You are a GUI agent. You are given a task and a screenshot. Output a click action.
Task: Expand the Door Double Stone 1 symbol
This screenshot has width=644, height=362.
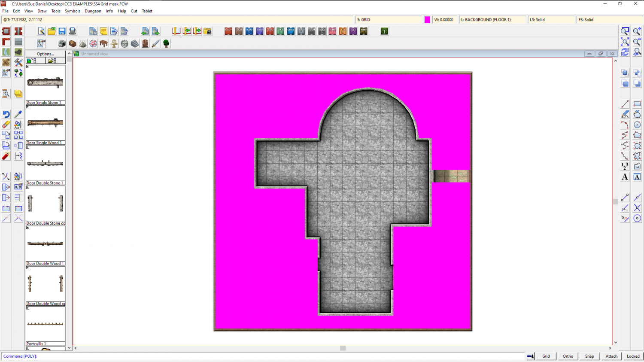click(x=28, y=147)
